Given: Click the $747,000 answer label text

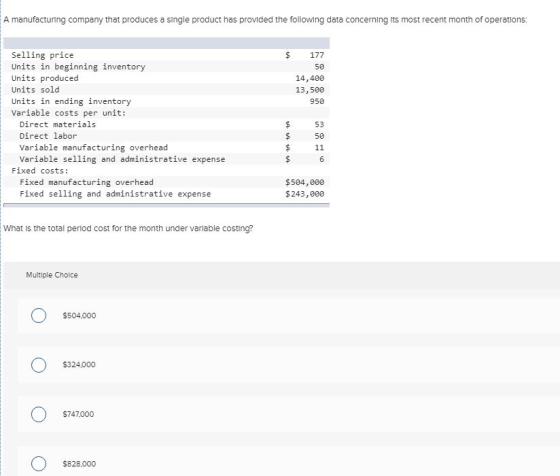Looking at the screenshot, I should (78, 414).
